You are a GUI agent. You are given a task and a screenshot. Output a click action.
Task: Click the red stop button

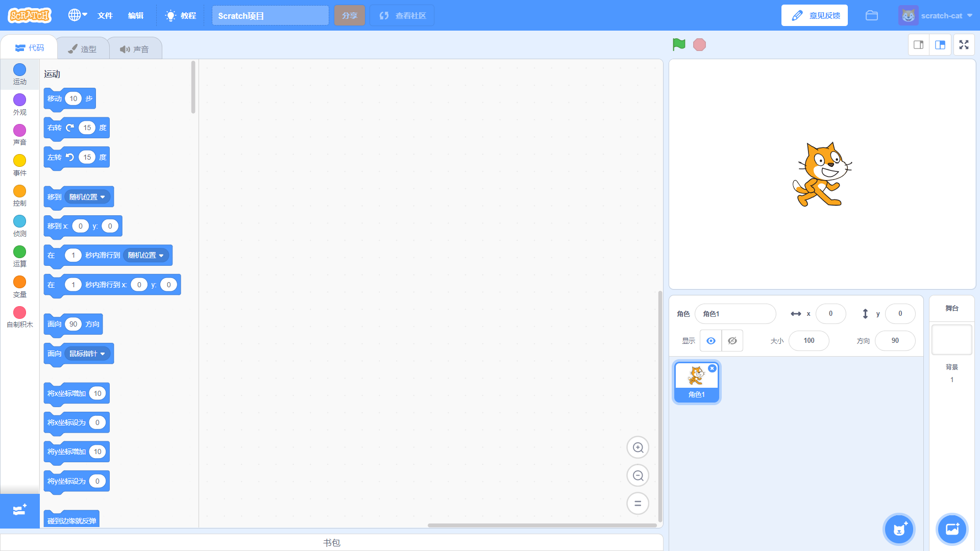pyautogui.click(x=699, y=45)
